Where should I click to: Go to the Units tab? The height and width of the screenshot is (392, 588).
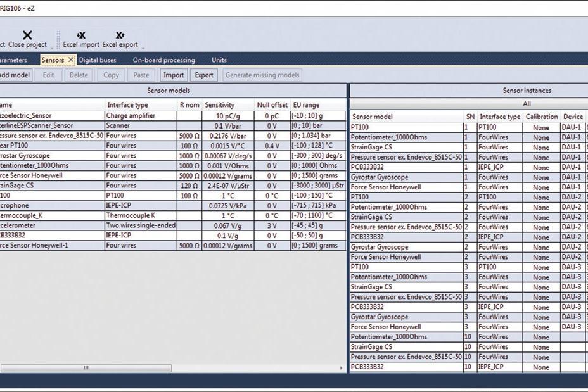click(x=219, y=60)
